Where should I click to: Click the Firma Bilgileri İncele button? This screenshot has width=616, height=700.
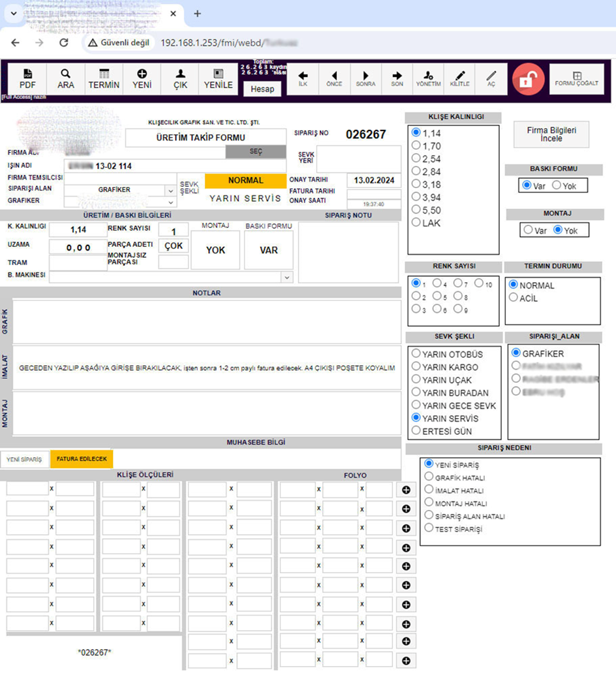(x=551, y=135)
